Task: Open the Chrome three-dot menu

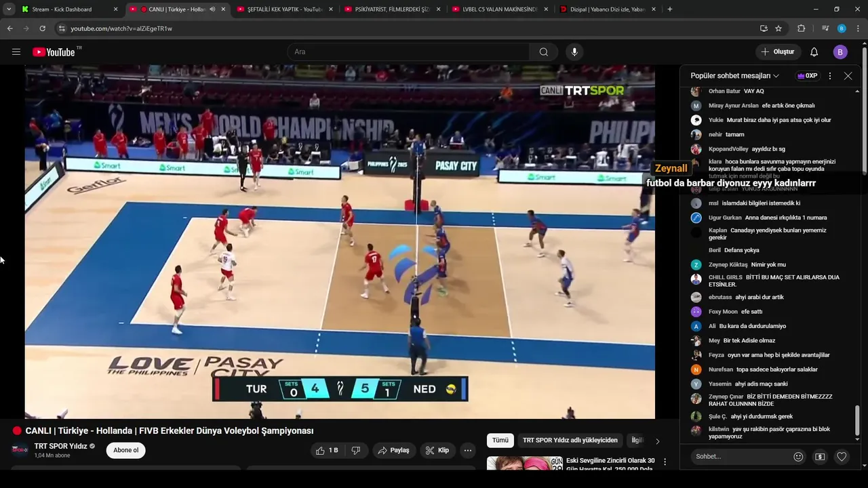Action: coord(858,28)
